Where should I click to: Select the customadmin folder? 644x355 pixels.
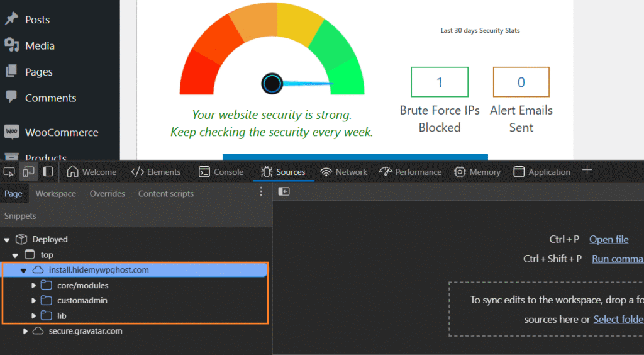(82, 300)
